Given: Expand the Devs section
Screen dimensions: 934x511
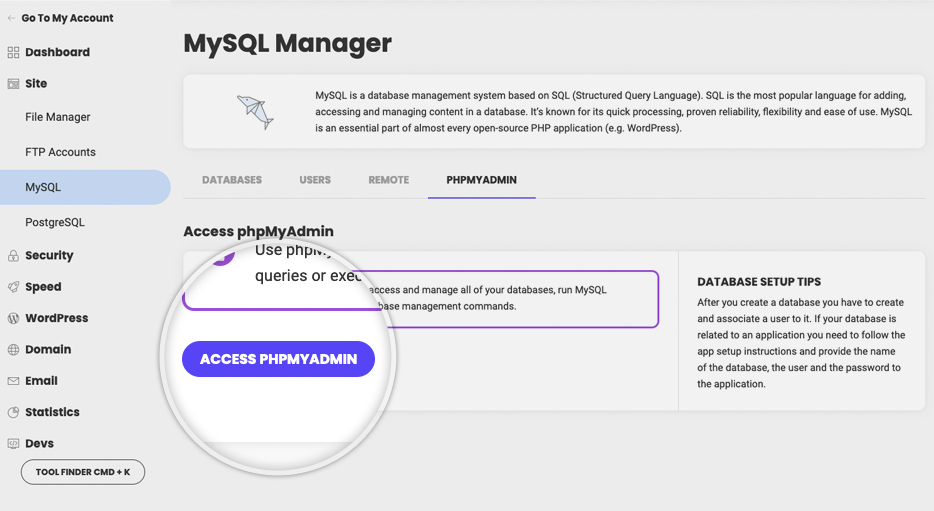Looking at the screenshot, I should (x=39, y=444).
